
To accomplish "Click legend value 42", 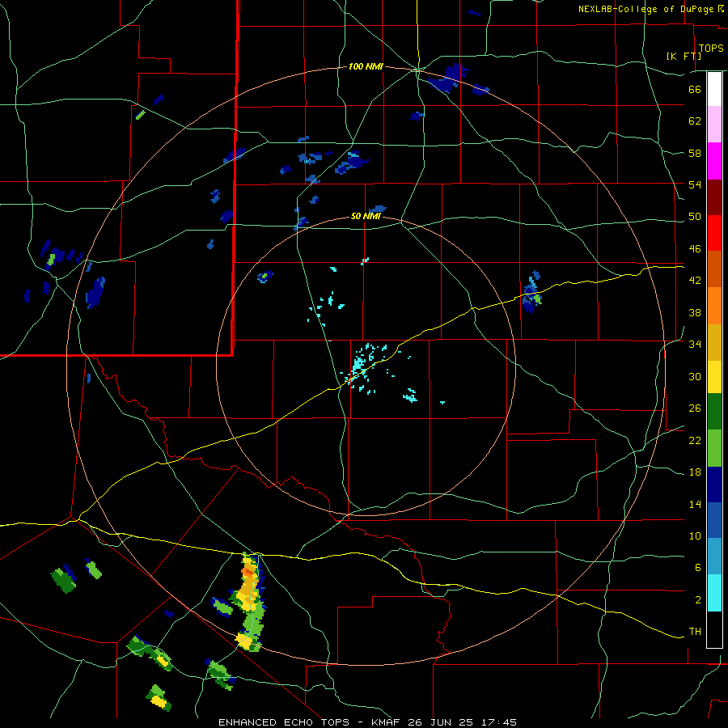I will pos(695,281).
